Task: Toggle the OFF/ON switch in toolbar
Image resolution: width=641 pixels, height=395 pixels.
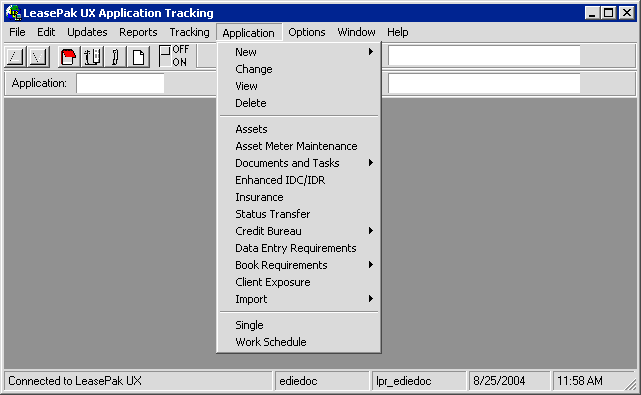Action: point(174,56)
